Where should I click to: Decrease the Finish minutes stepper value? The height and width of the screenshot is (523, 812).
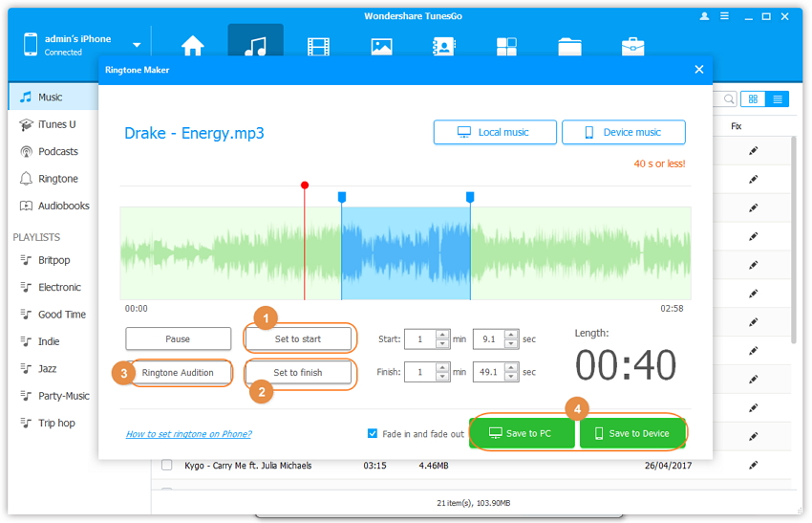click(442, 377)
